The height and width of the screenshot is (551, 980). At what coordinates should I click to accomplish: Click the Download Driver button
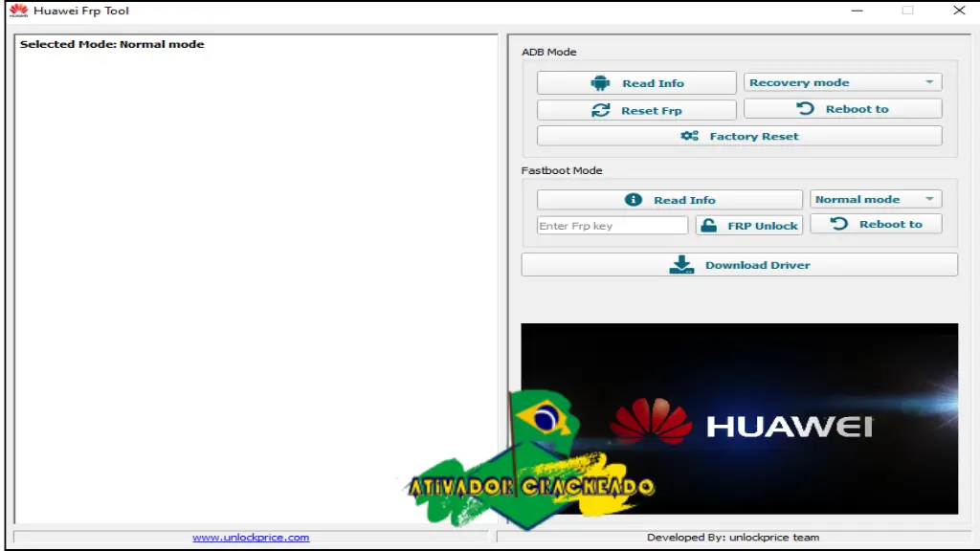(x=740, y=265)
